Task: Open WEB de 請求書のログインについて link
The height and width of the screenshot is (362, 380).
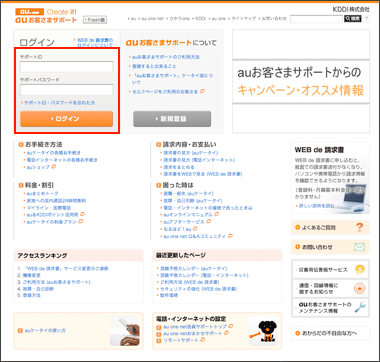Action: tap(94, 43)
